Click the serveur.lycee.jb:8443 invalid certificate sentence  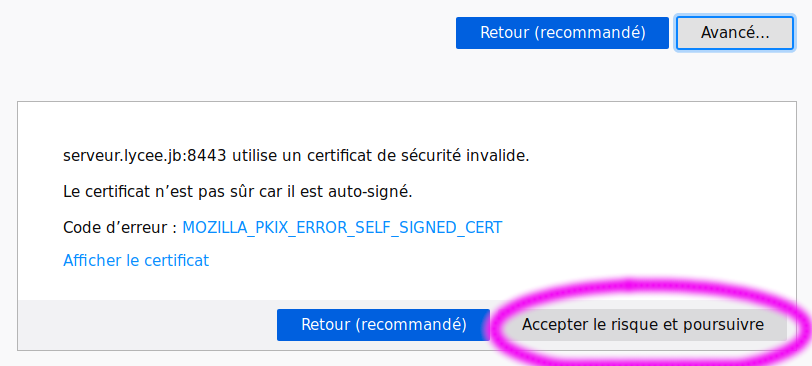tap(296, 155)
